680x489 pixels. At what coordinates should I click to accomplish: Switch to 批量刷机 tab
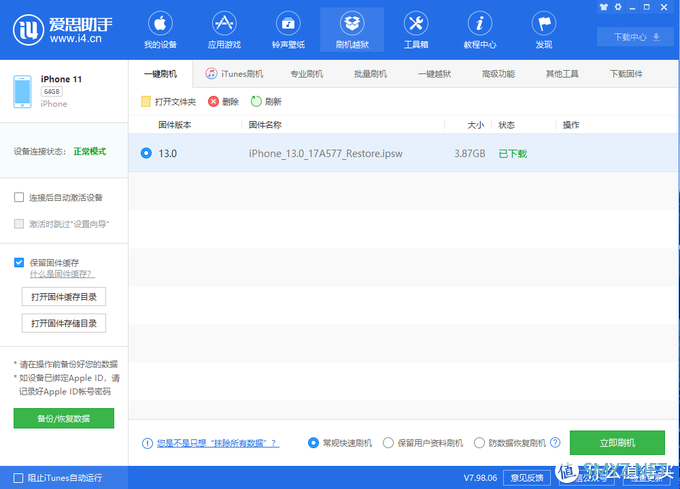click(370, 74)
